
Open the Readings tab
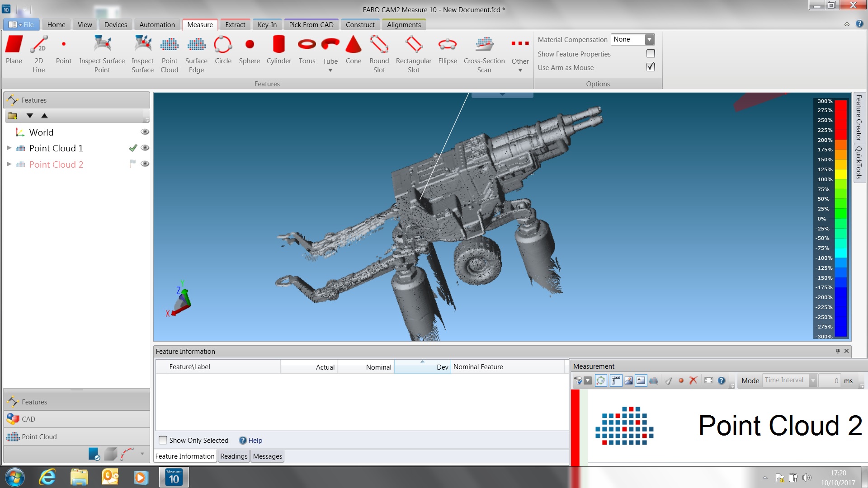(x=234, y=456)
